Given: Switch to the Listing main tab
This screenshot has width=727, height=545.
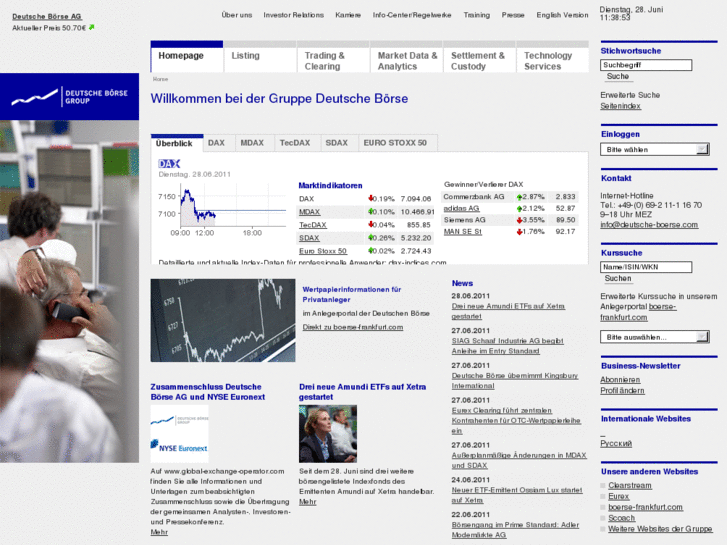Looking at the screenshot, I should point(260,57).
